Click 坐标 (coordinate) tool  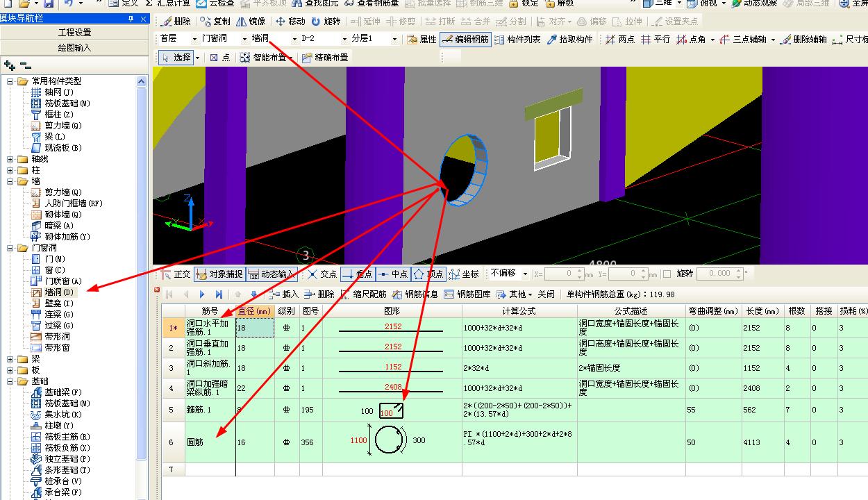464,274
